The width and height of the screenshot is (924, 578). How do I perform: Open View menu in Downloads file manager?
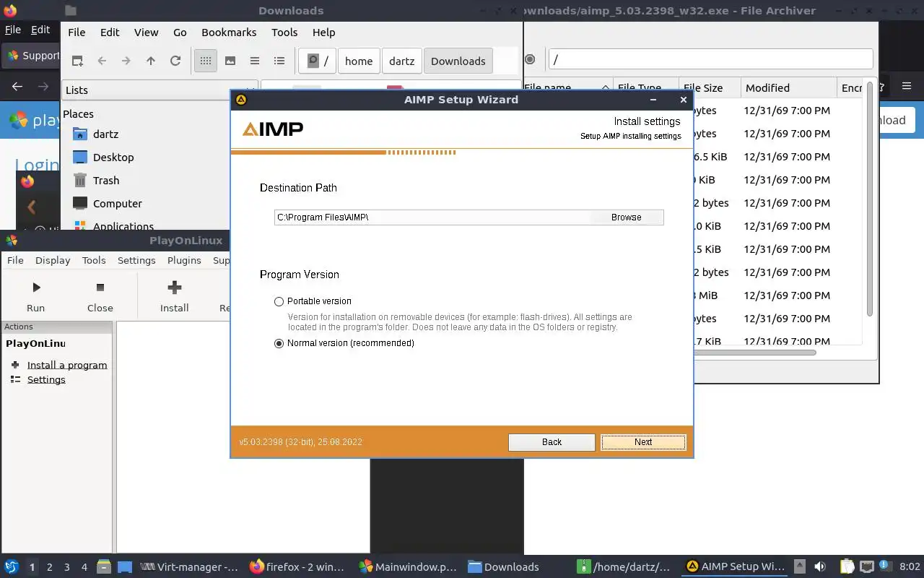(x=146, y=33)
